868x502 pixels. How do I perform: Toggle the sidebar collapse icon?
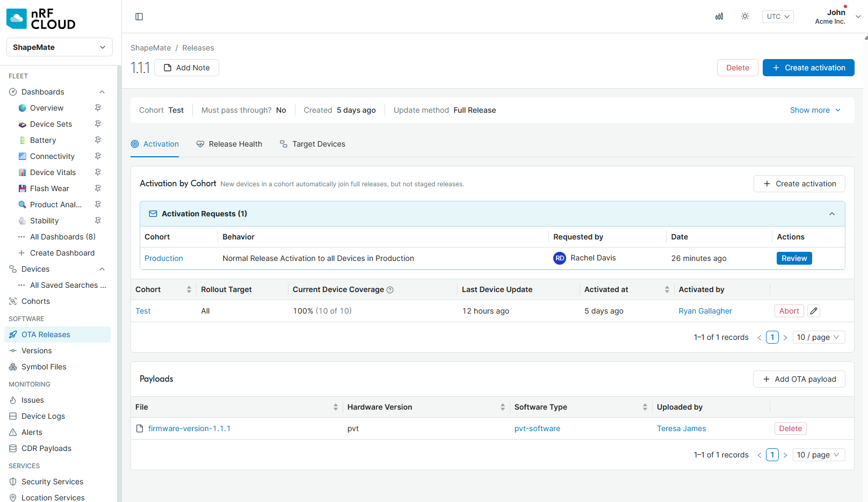[x=139, y=17]
